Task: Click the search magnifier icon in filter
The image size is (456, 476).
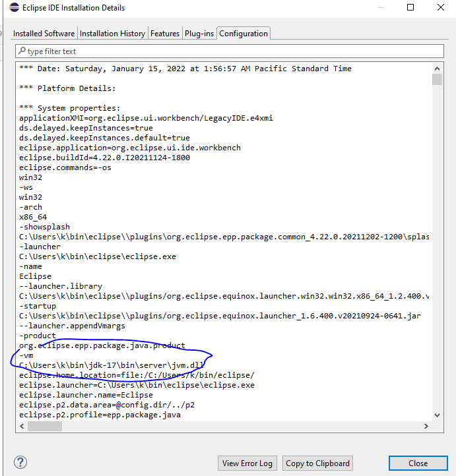Action: pyautogui.click(x=22, y=51)
